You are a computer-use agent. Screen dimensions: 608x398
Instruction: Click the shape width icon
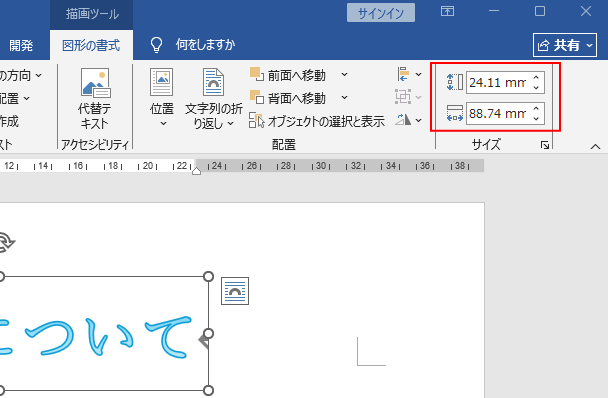click(x=455, y=113)
